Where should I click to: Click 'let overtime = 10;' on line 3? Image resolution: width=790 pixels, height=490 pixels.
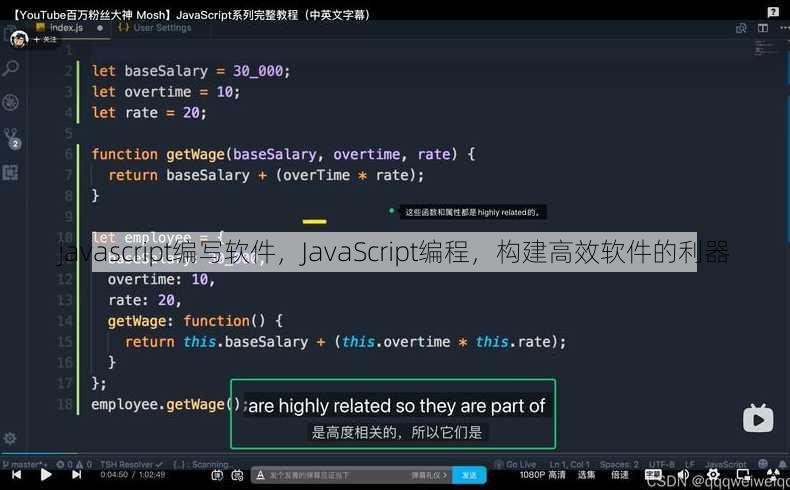click(166, 92)
